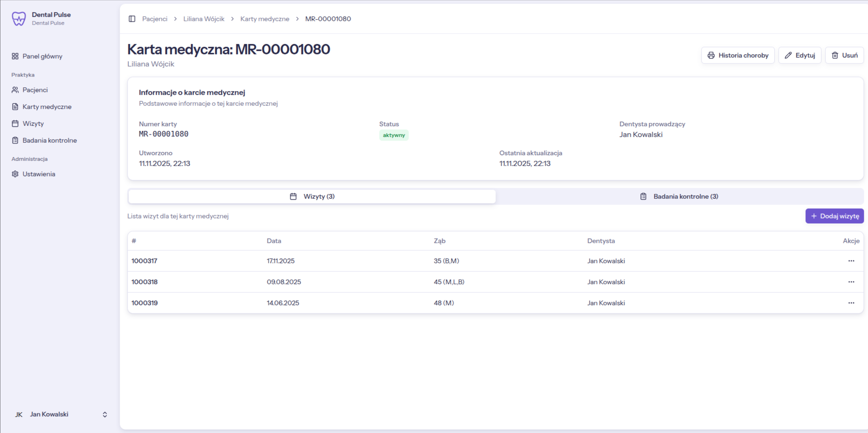868x433 pixels.
Task: Select the Wizyty (3) tab
Action: [x=312, y=197]
